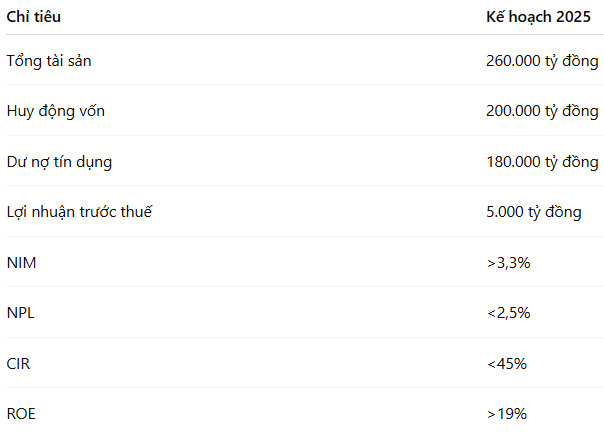Select the CIR row label

19,363
